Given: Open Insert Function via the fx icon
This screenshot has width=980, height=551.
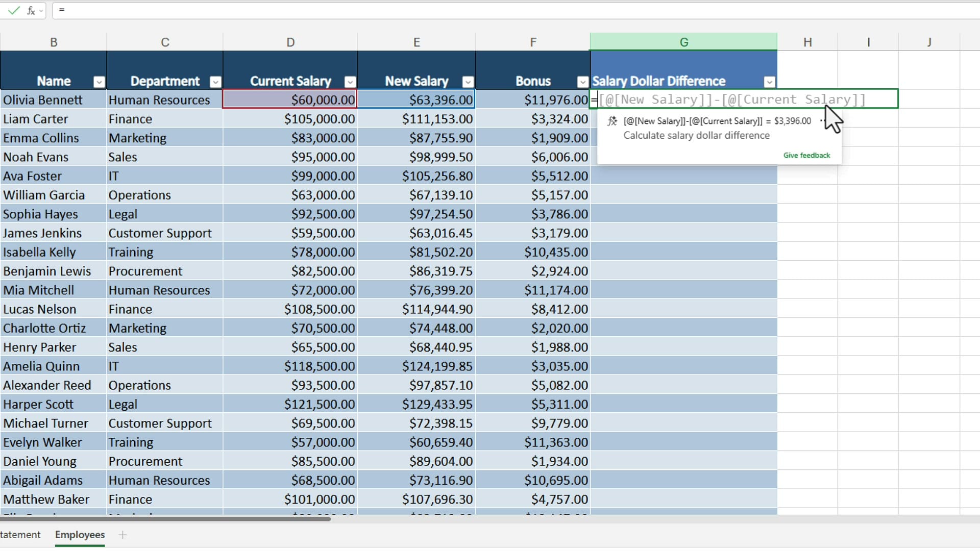Looking at the screenshot, I should click(30, 10).
